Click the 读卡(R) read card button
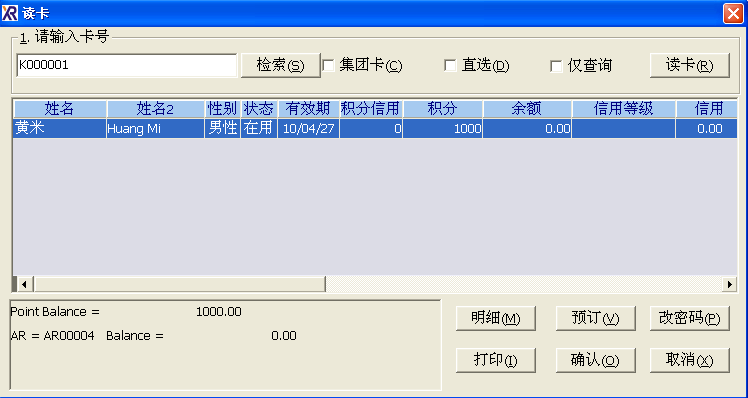 (689, 65)
